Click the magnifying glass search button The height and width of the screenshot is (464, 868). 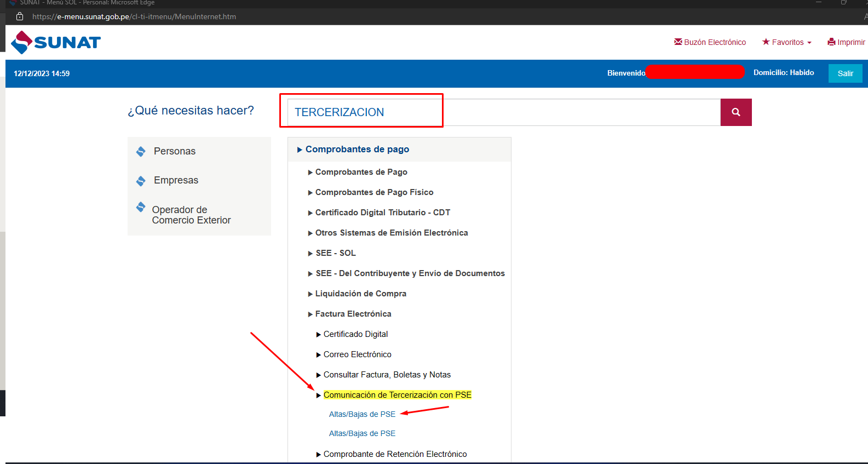click(x=735, y=112)
